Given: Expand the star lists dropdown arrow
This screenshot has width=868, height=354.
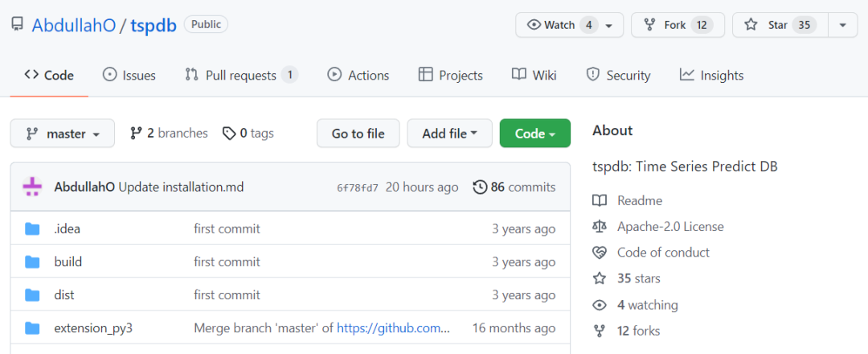Looking at the screenshot, I should tap(842, 25).
